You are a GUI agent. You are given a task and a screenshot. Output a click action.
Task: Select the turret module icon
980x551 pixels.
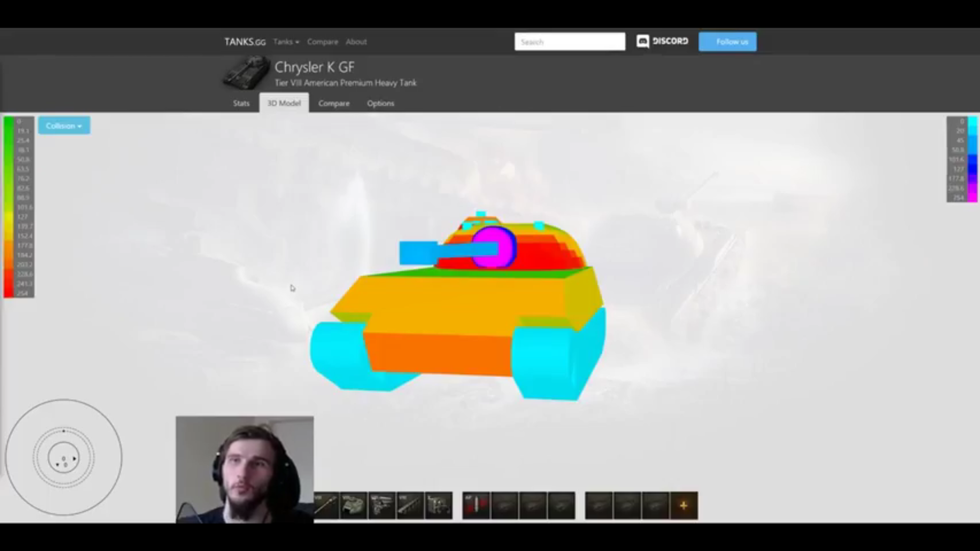(354, 505)
